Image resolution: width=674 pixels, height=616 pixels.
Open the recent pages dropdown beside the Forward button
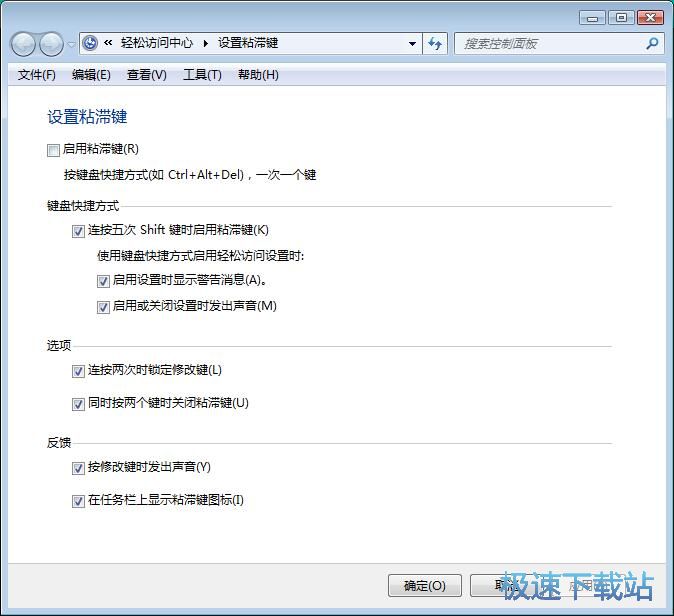(x=71, y=44)
